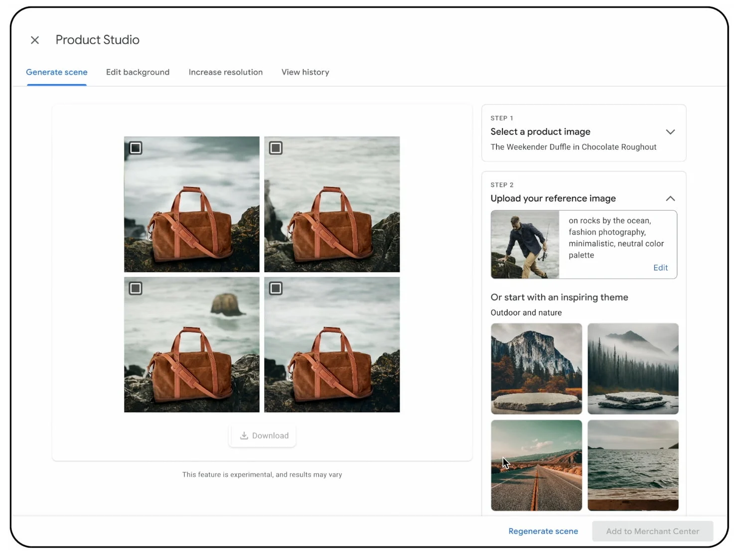Select checkbox on bottom-left image with sea rock
This screenshot has width=737, height=560.
pos(136,288)
